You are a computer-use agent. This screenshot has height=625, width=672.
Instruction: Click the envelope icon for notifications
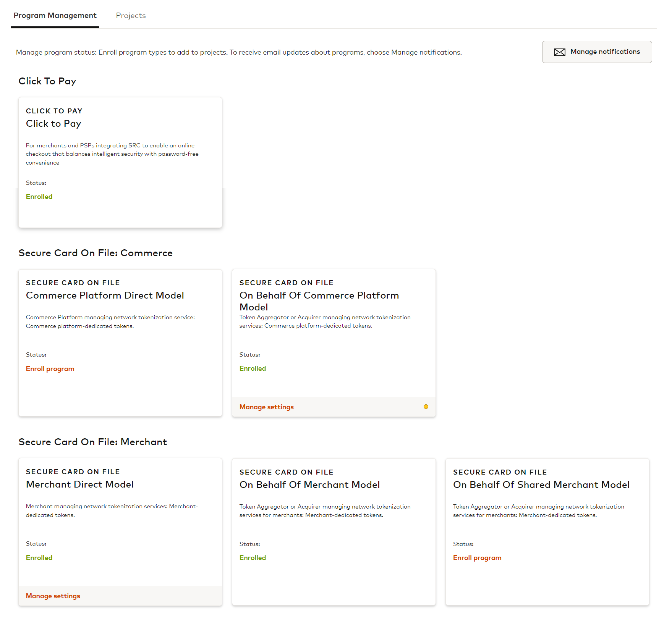click(x=559, y=52)
